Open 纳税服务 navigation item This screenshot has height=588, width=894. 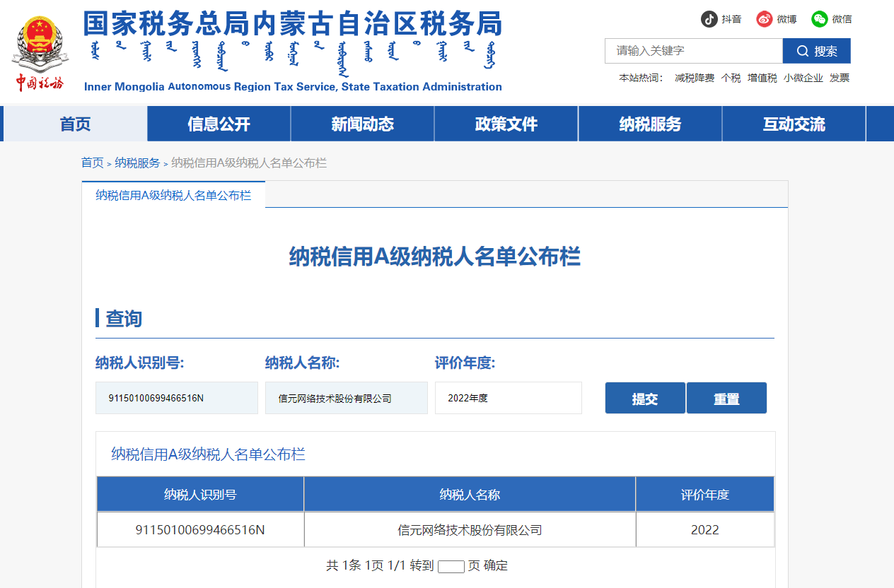point(650,124)
